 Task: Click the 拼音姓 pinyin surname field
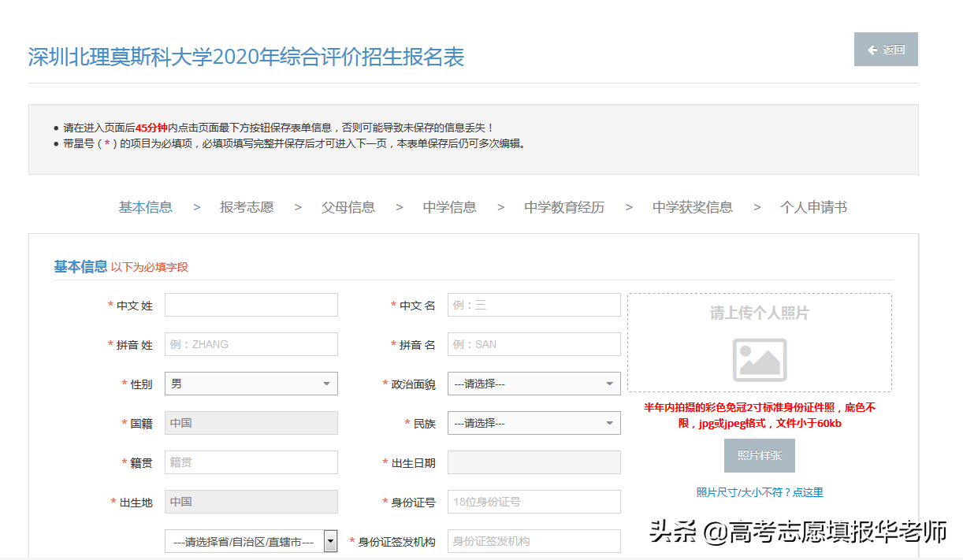[251, 344]
